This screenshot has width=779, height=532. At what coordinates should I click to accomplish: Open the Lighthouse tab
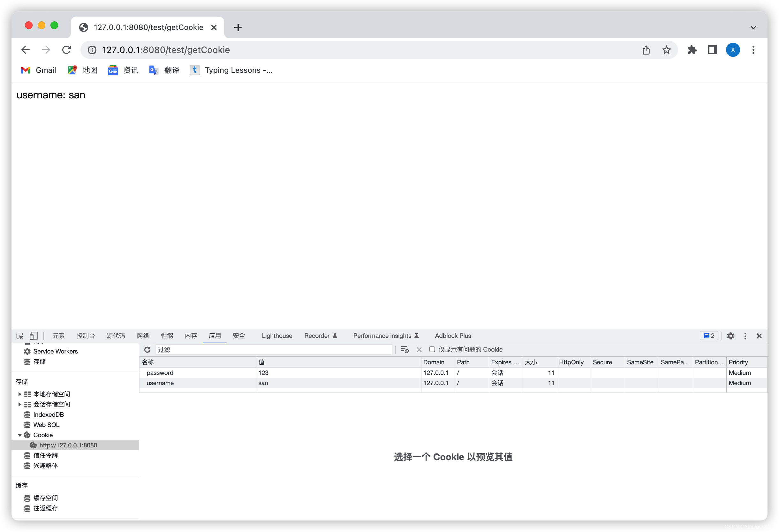coord(277,336)
